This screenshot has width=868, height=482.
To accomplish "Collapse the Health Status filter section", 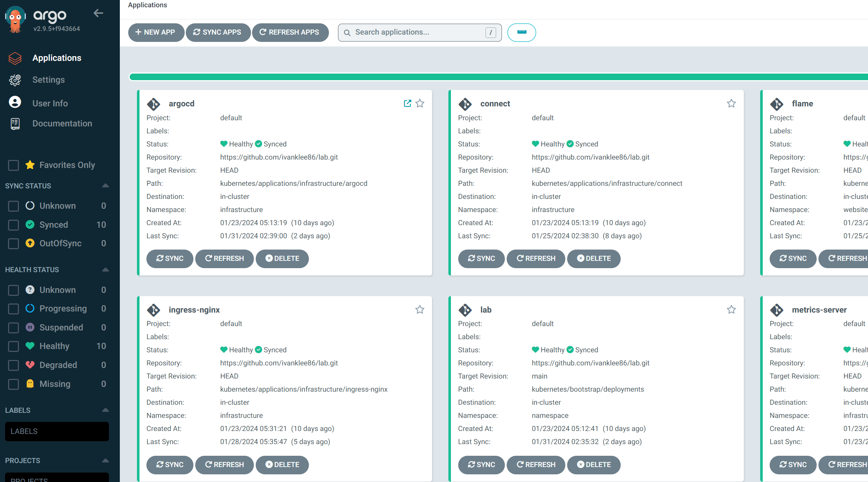I will [105, 270].
